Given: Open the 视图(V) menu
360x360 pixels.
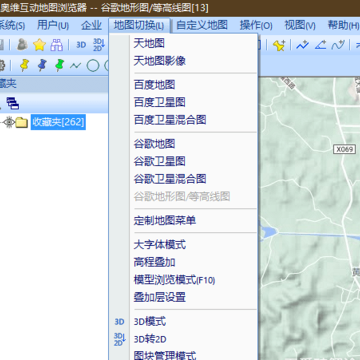Looking at the screenshot, I should click(x=300, y=25).
